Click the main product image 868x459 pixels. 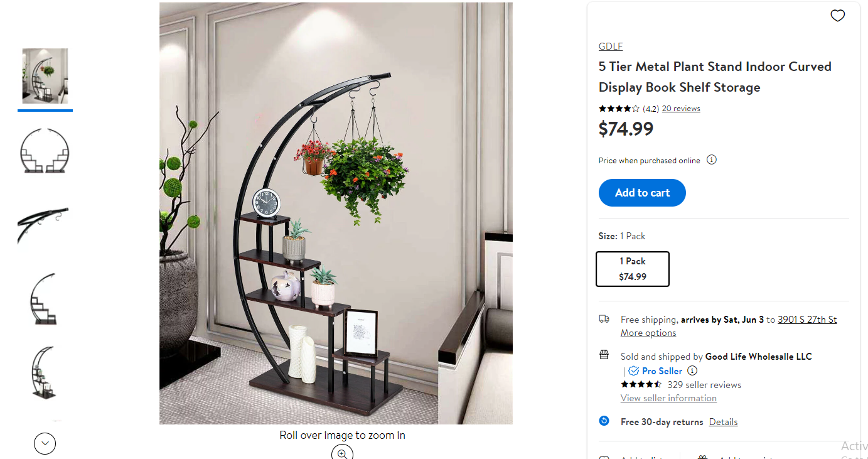tap(336, 213)
